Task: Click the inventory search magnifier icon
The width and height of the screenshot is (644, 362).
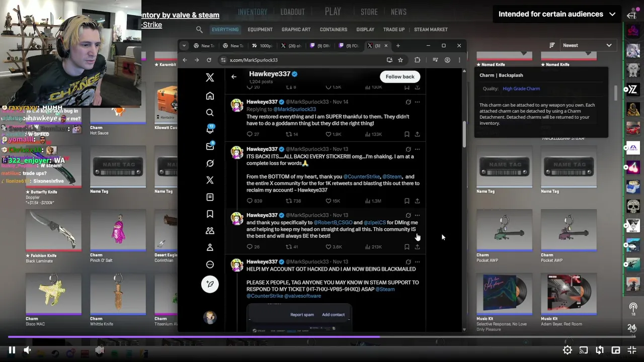Action: (x=199, y=30)
